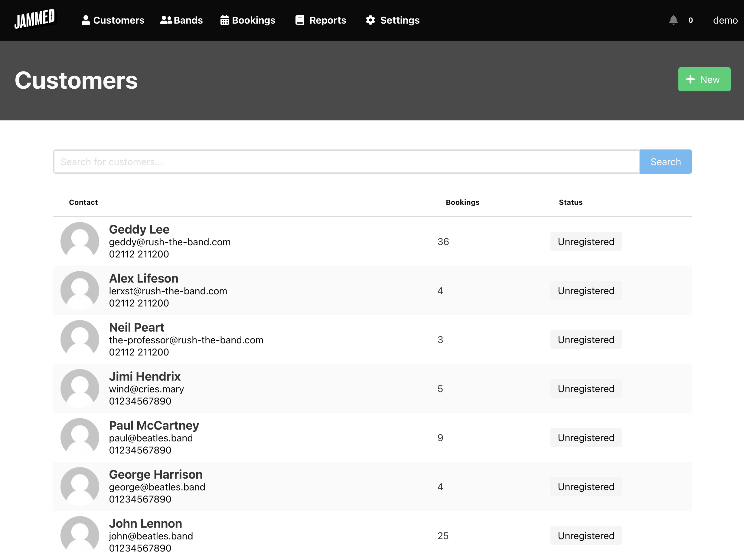Screen dimensions: 744x560
Task: Open the Reports page
Action: [321, 20]
